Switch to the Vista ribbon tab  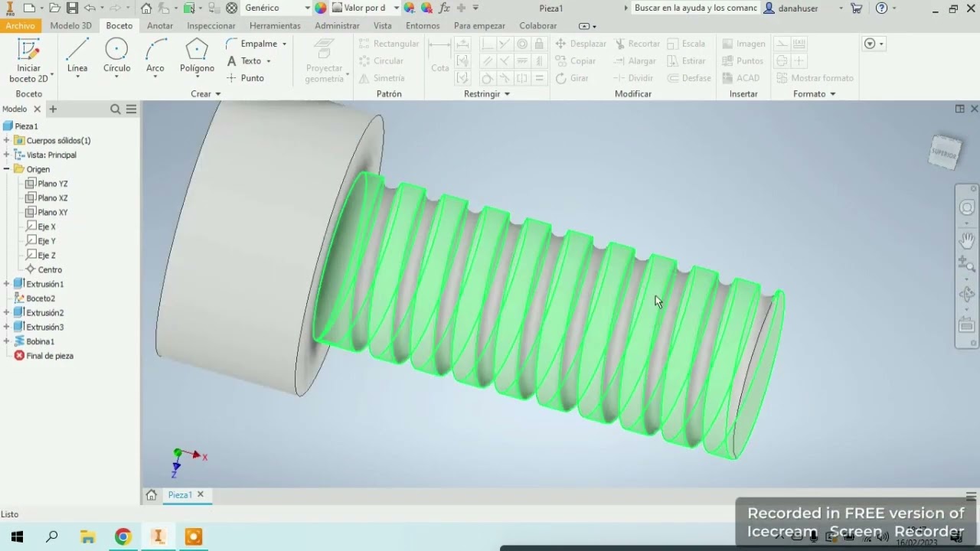tap(382, 26)
